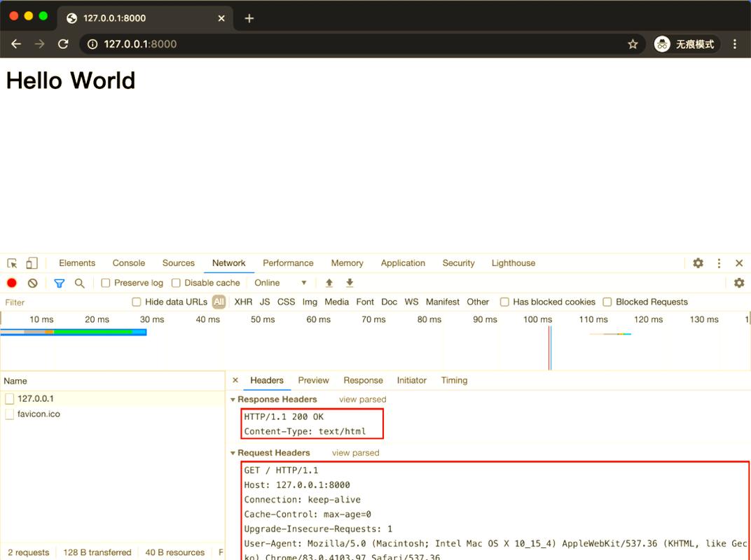Clear the network request log
Image resolution: width=751 pixels, height=560 pixels.
click(x=32, y=283)
